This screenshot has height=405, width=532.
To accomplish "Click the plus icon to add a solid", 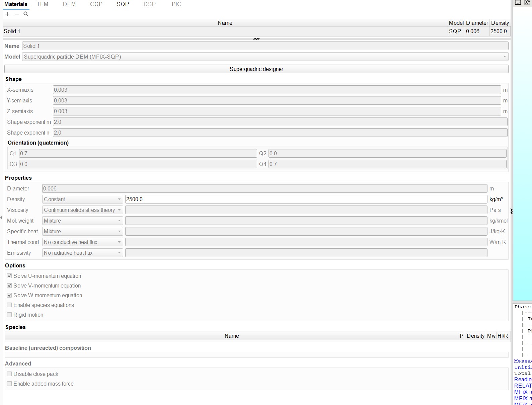I will [7, 14].
